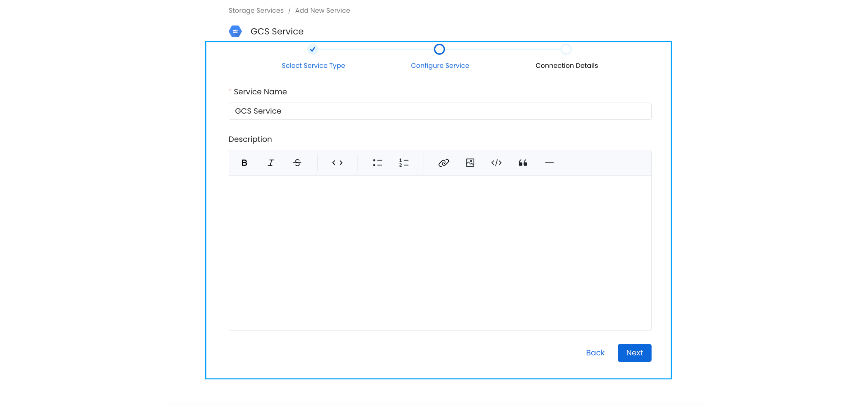
Task: Select the Configure Service step
Action: [439, 65]
